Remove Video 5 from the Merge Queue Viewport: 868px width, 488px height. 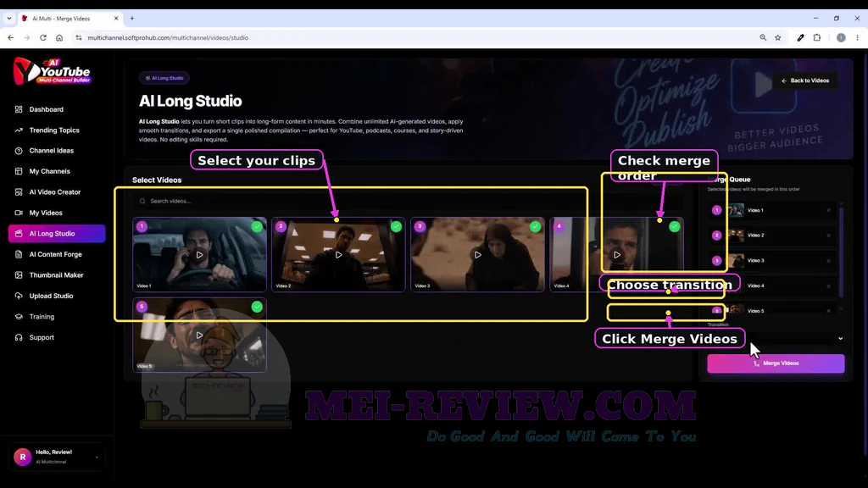tap(828, 311)
